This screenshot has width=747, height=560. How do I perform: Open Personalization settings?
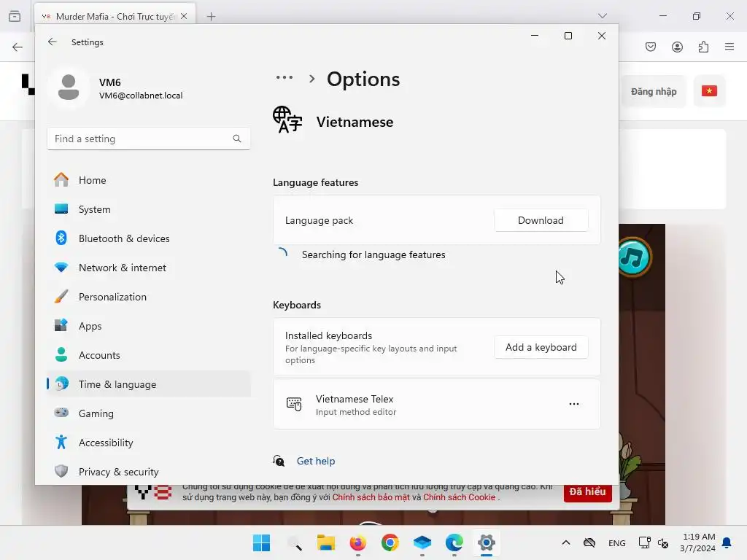[149, 297]
